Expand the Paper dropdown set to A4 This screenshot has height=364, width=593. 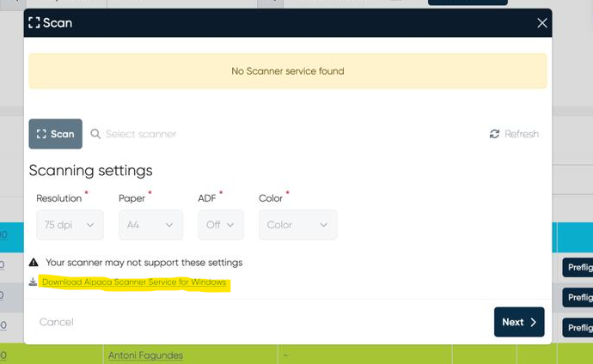(150, 225)
